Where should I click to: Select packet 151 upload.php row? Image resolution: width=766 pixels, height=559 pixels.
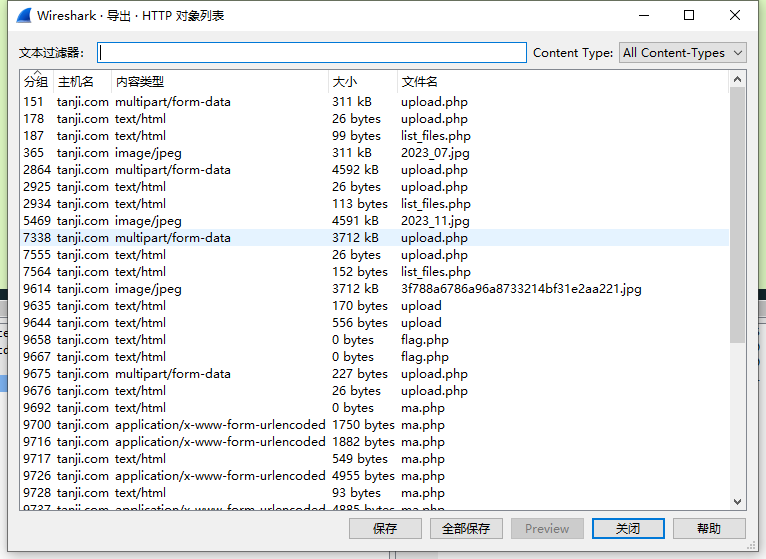(375, 102)
